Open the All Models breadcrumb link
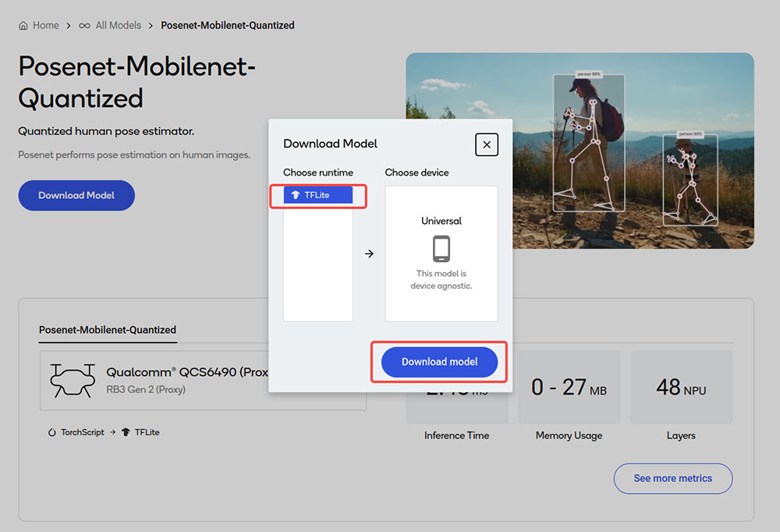Image resolution: width=780 pixels, height=532 pixels. [119, 26]
